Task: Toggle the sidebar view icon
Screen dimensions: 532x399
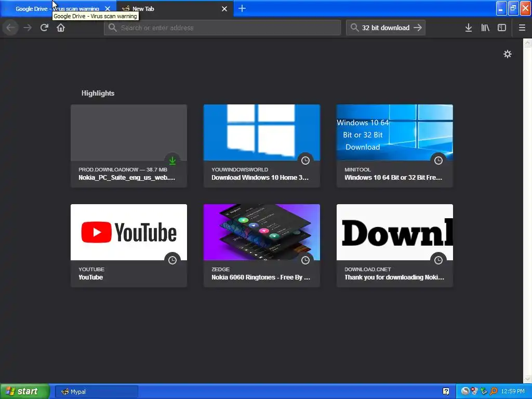Action: click(x=502, y=28)
